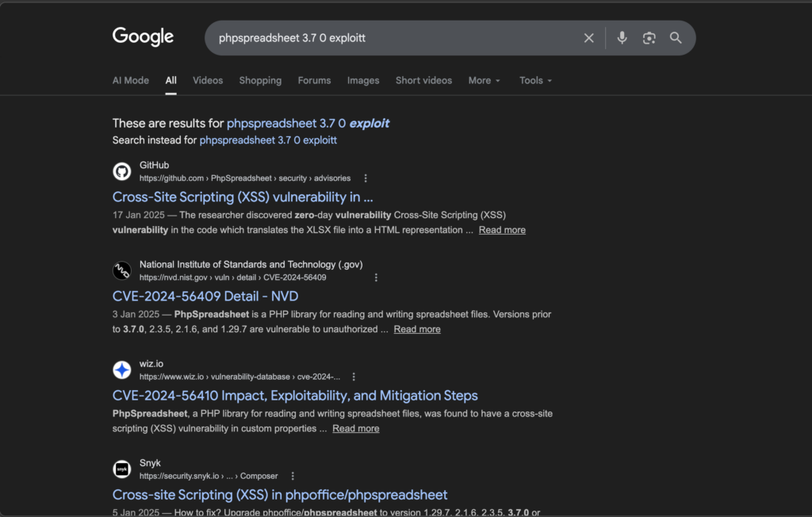Screen dimensions: 812x517
Task: Open three-dot menu for Snyk result
Action: click(293, 476)
